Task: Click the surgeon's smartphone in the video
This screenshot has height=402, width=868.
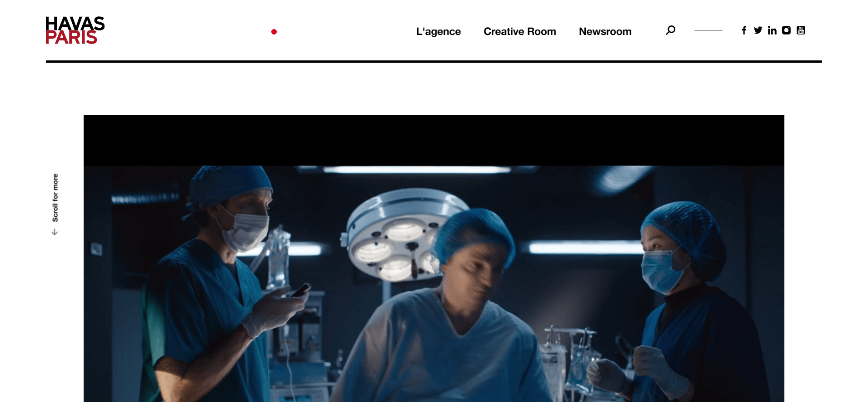Action: pos(301,290)
